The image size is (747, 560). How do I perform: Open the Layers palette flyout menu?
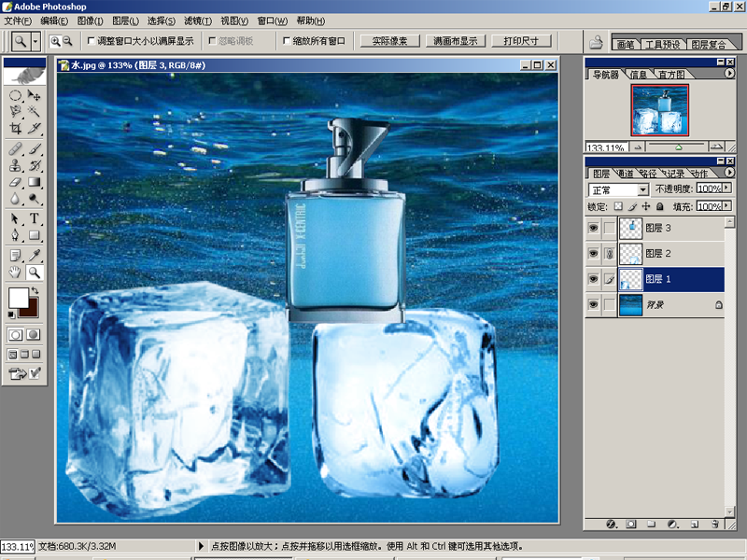click(x=729, y=173)
